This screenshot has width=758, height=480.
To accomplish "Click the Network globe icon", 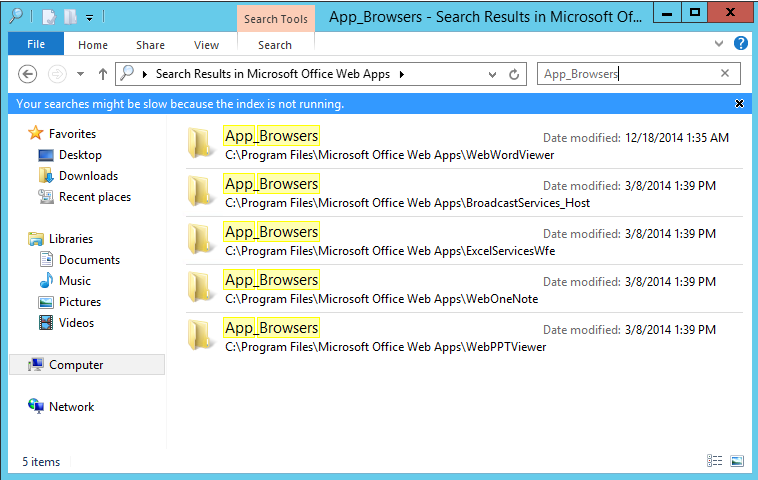I will tap(36, 407).
